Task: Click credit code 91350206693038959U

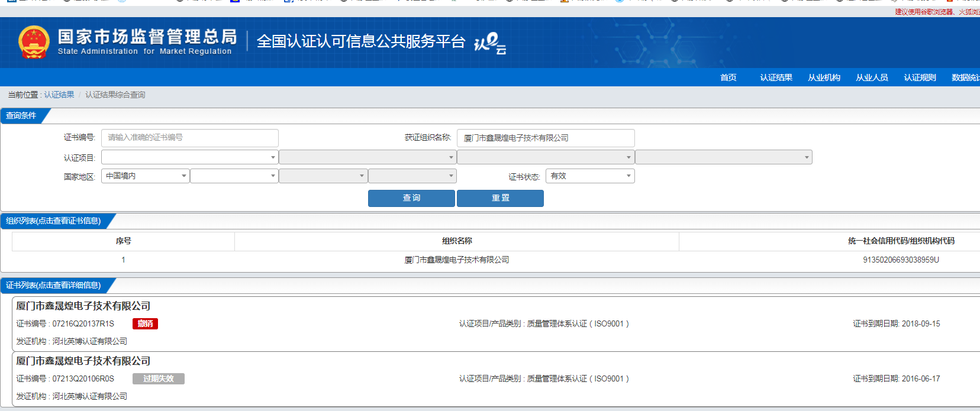Action: click(x=901, y=260)
